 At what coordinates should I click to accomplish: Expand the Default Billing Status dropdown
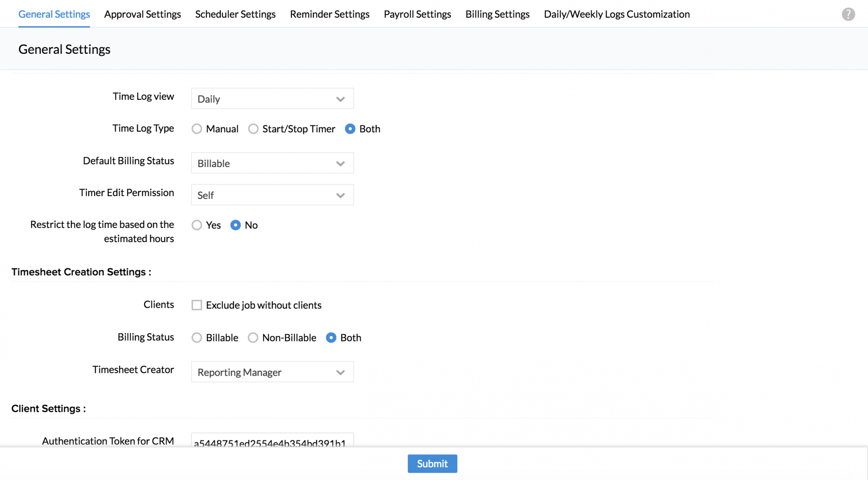pyautogui.click(x=272, y=163)
